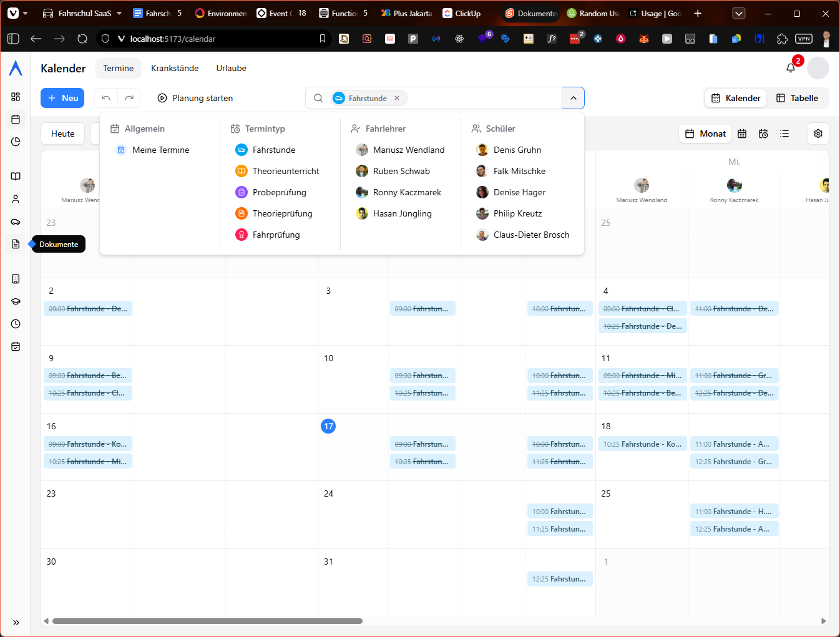Image resolution: width=840 pixels, height=637 pixels.
Task: Toggle the Meine Termine filter
Action: click(x=160, y=150)
